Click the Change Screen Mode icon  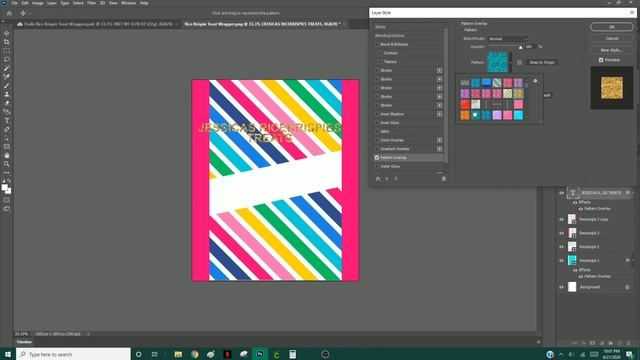tap(7, 209)
